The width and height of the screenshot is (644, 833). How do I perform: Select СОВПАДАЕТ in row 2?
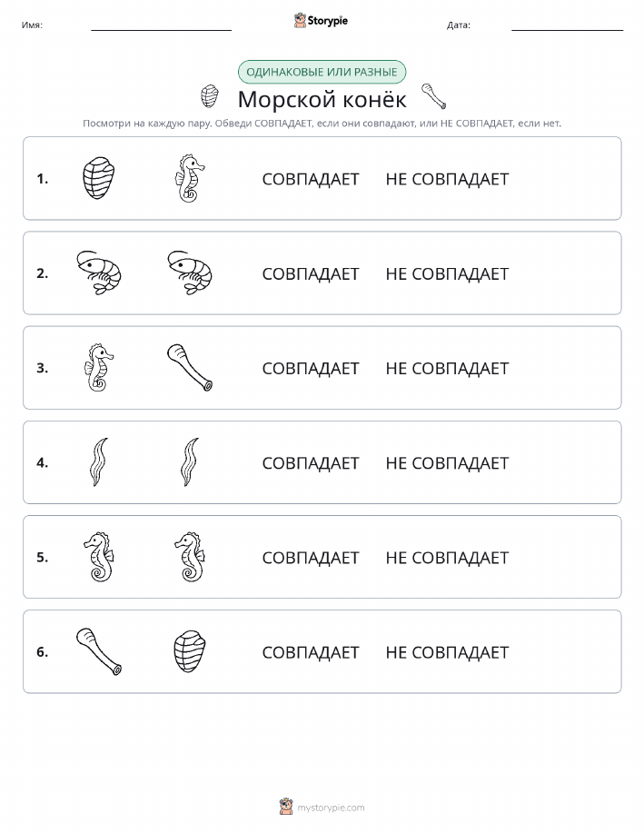pos(311,273)
